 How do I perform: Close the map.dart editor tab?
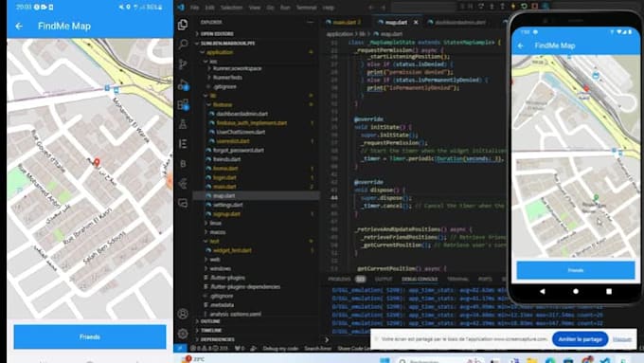pos(416,22)
